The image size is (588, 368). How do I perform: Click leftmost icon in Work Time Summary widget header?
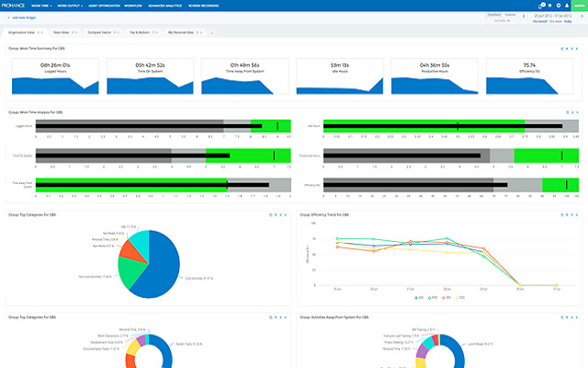click(x=560, y=48)
